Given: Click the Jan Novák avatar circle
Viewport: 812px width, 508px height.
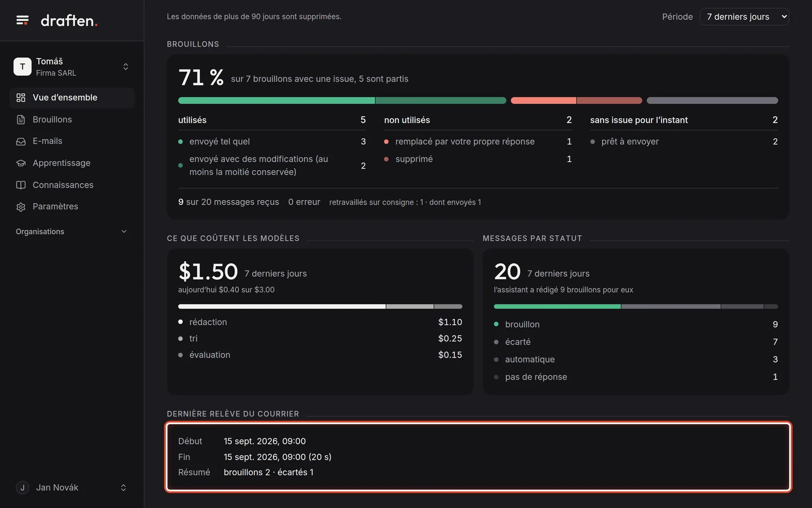Looking at the screenshot, I should pos(22,488).
